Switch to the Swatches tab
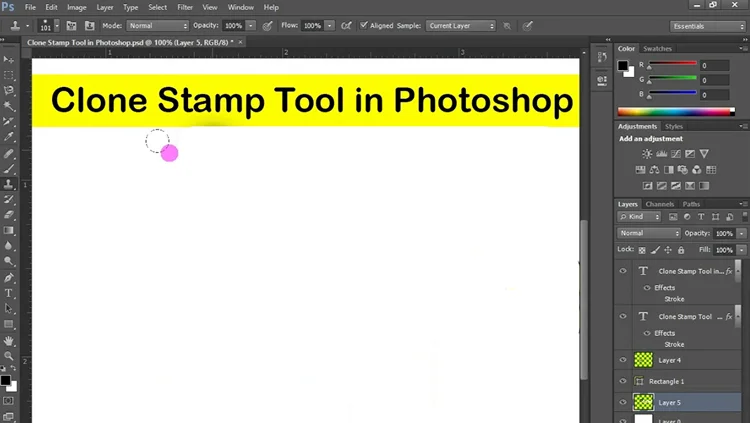Screen dimensions: 750x423 coord(657,48)
